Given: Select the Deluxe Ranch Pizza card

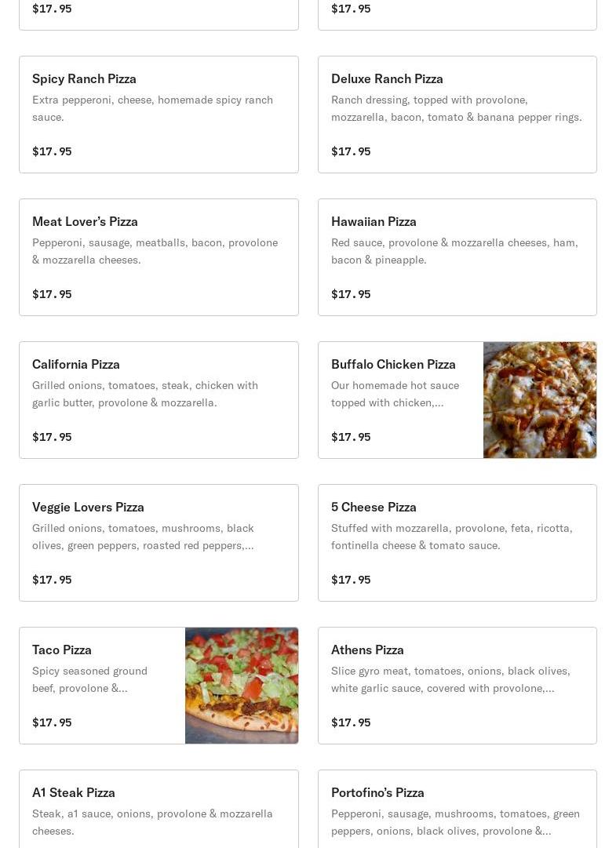Looking at the screenshot, I should pos(387,78).
